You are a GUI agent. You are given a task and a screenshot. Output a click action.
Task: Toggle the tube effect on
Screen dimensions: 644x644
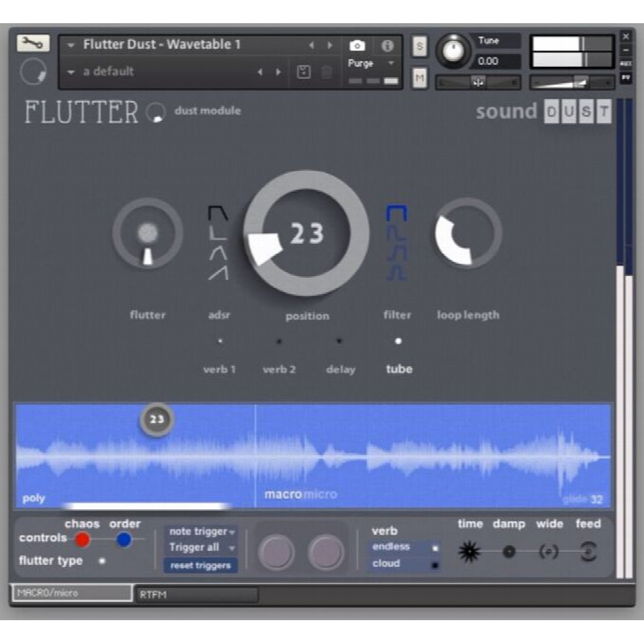pyautogui.click(x=398, y=341)
